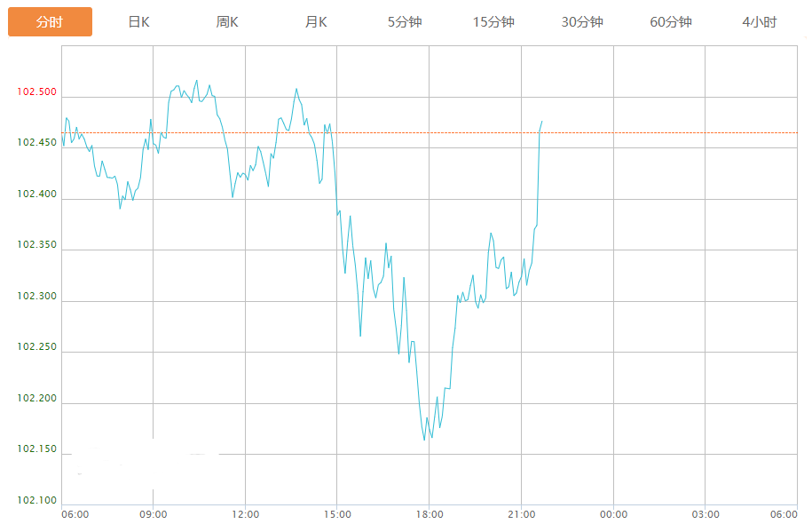Viewport: 812px width, 524px height.
Task: Switch to the 30分钟 interval tab
Action: pos(582,22)
